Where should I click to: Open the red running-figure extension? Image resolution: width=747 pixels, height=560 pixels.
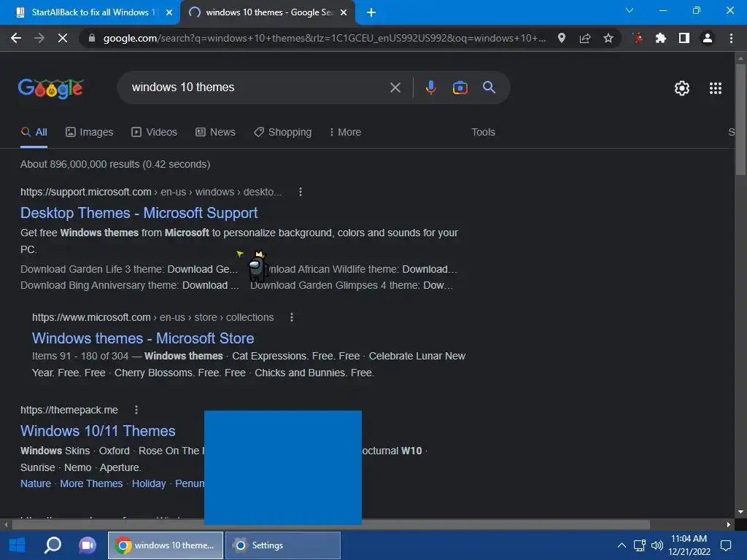click(x=638, y=38)
